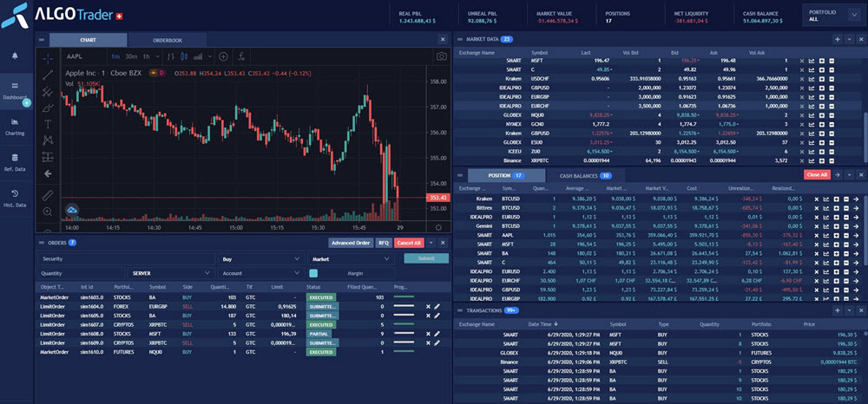
Task: Select the trend line drawing tool
Action: pos(48,75)
